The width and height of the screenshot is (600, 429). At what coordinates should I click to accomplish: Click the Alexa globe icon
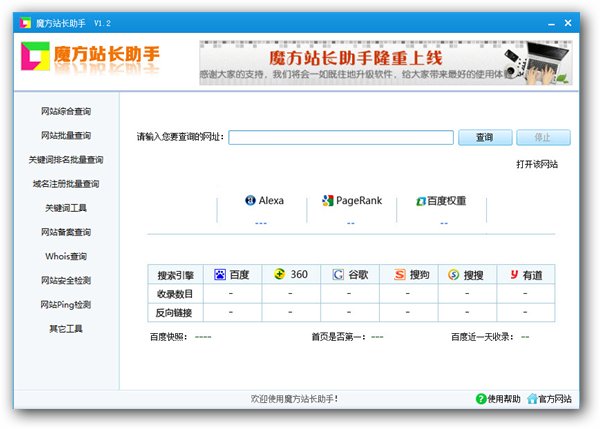click(x=250, y=200)
